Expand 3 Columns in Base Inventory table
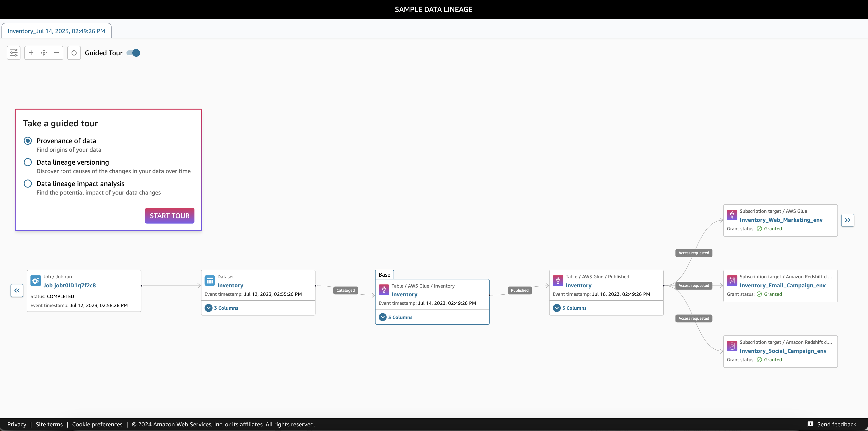Image resolution: width=868 pixels, height=431 pixels. (x=382, y=317)
